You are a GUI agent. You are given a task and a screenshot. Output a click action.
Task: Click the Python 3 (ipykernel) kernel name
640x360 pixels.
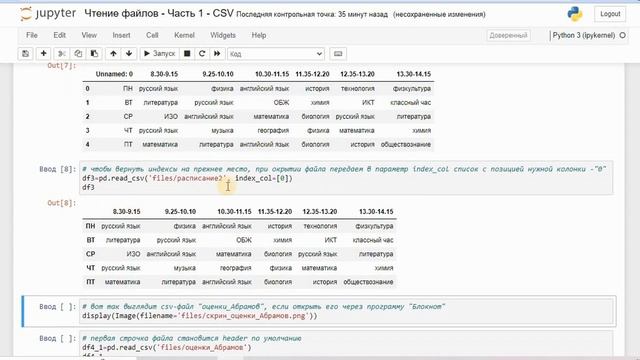(584, 36)
